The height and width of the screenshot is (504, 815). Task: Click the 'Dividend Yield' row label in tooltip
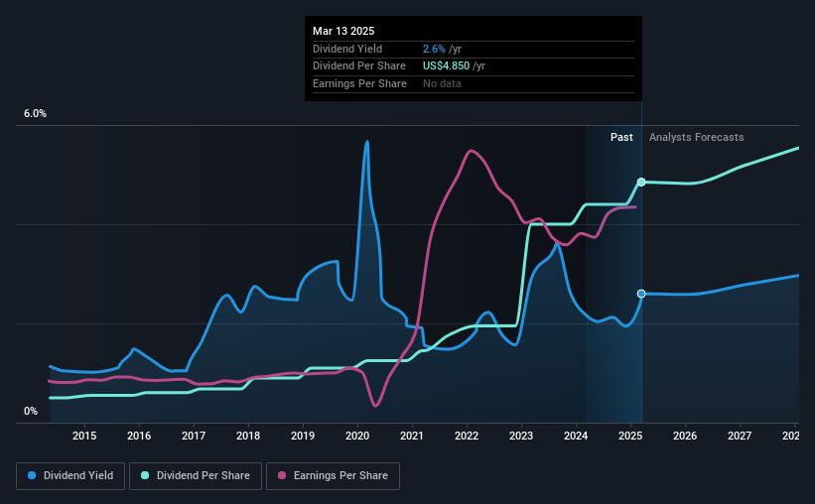[347, 49]
